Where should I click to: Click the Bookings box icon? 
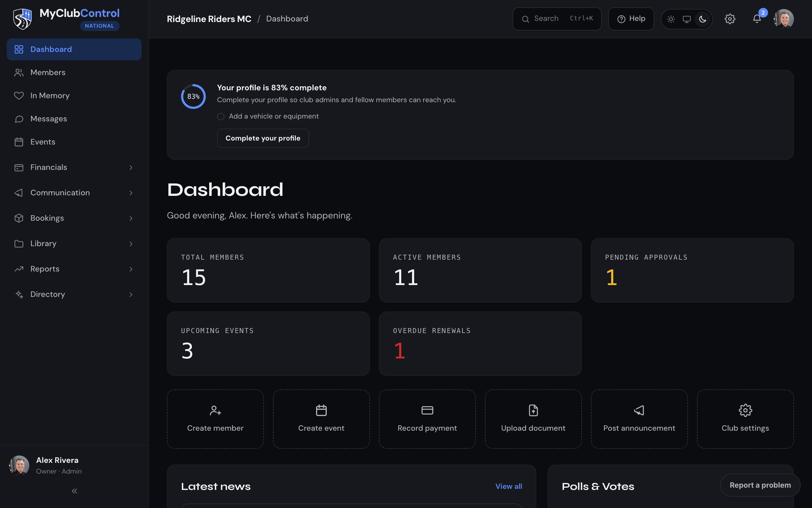coord(19,218)
